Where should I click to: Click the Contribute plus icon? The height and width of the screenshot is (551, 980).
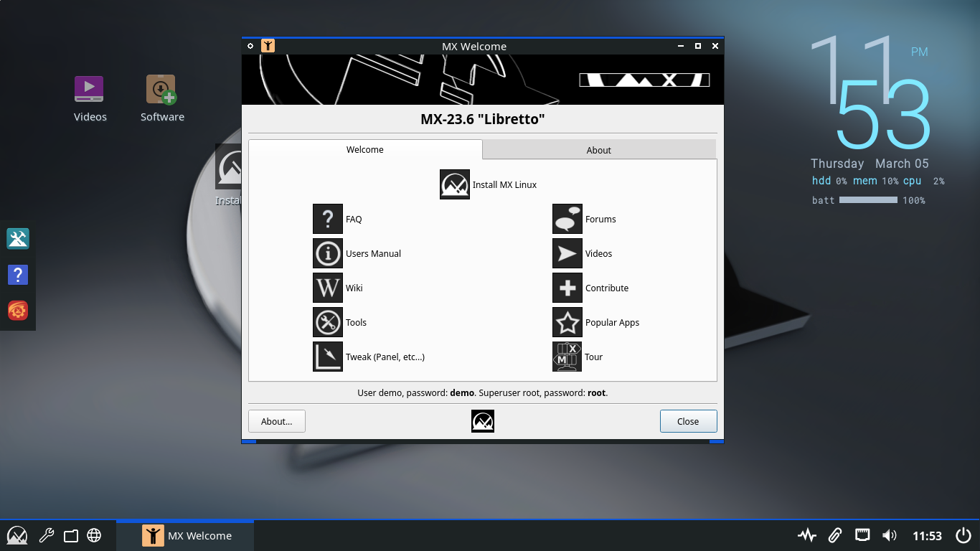point(567,288)
